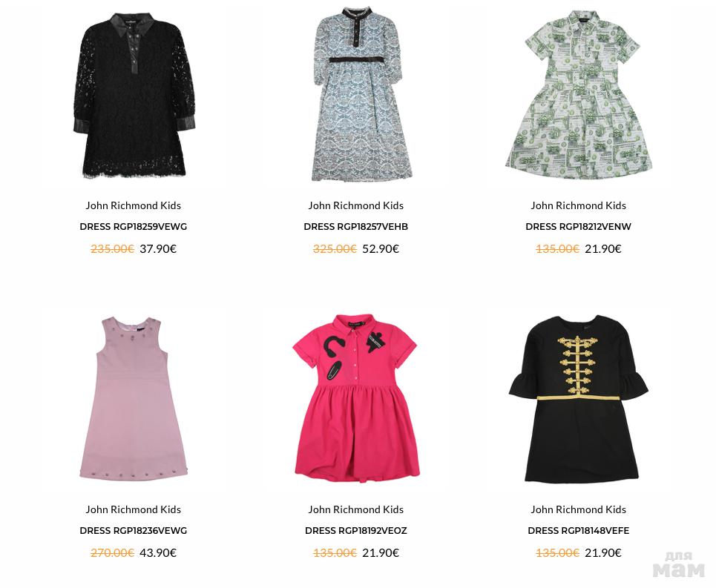716x588 pixels.
Task: Click the 37.90€ sale price
Action: click(158, 249)
